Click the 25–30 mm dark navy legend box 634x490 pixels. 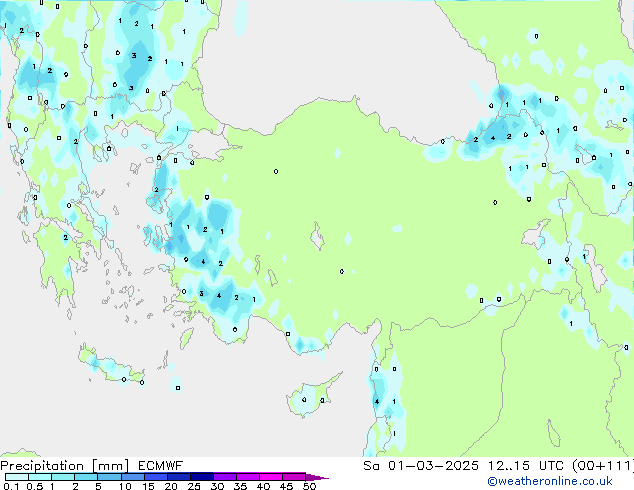[x=201, y=477]
